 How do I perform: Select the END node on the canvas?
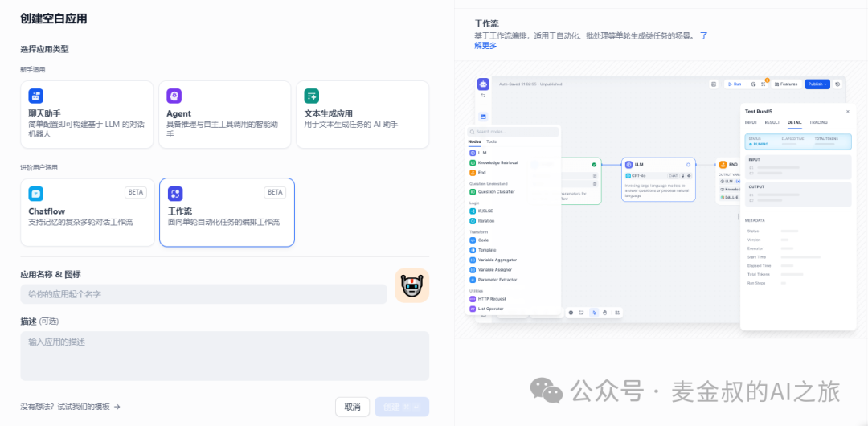[x=727, y=181]
